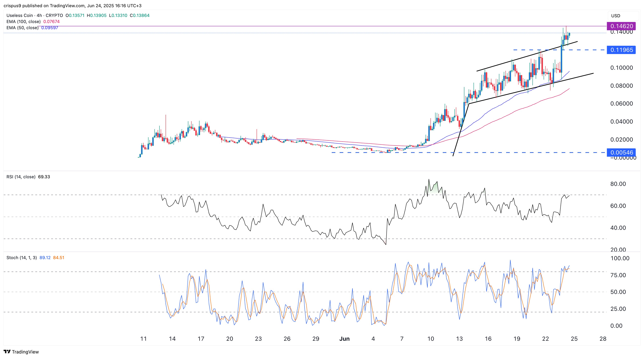Click the blue 0.00546 price label

pyautogui.click(x=621, y=152)
